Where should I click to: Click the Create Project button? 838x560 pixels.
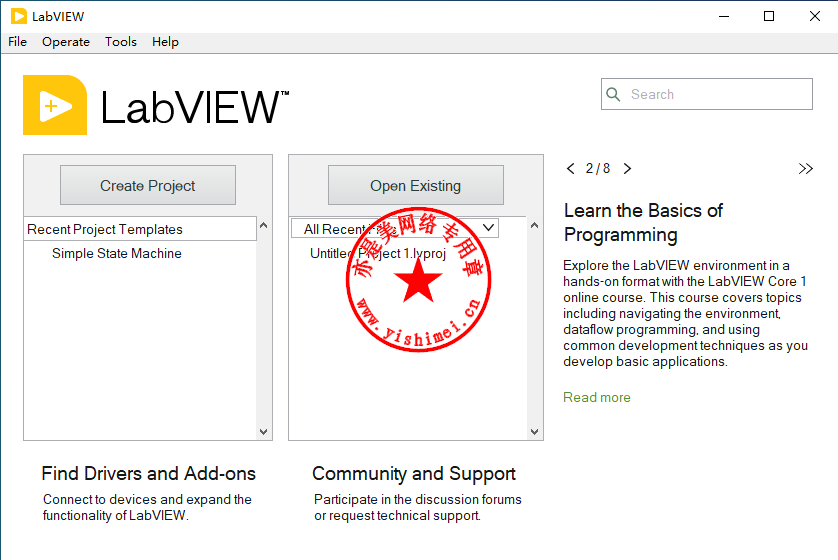point(148,185)
